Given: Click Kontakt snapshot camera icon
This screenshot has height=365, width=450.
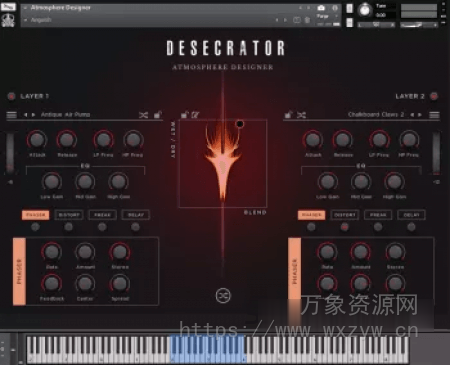Looking at the screenshot, I should 321,8.
